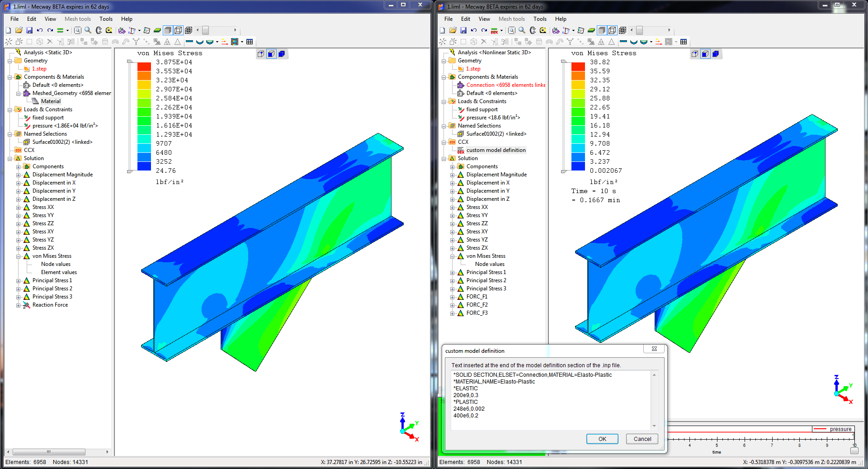
Task: Open Table view icon in left window
Action: [250, 42]
